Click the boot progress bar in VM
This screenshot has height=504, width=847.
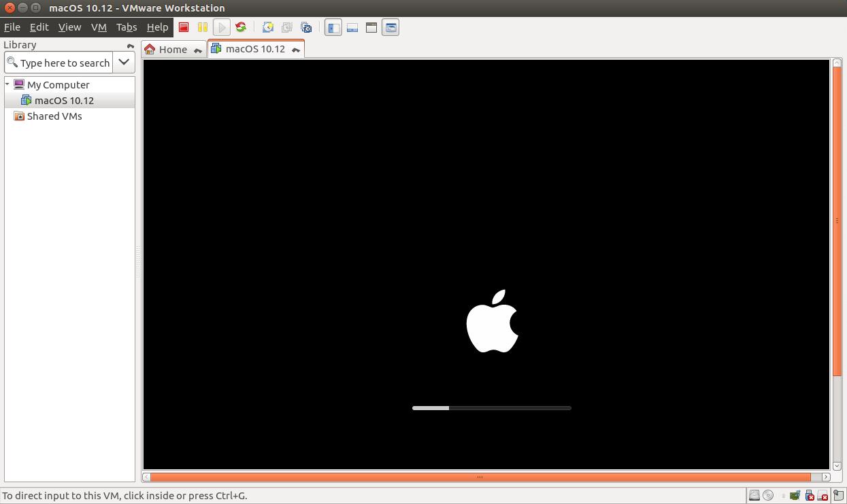[491, 408]
